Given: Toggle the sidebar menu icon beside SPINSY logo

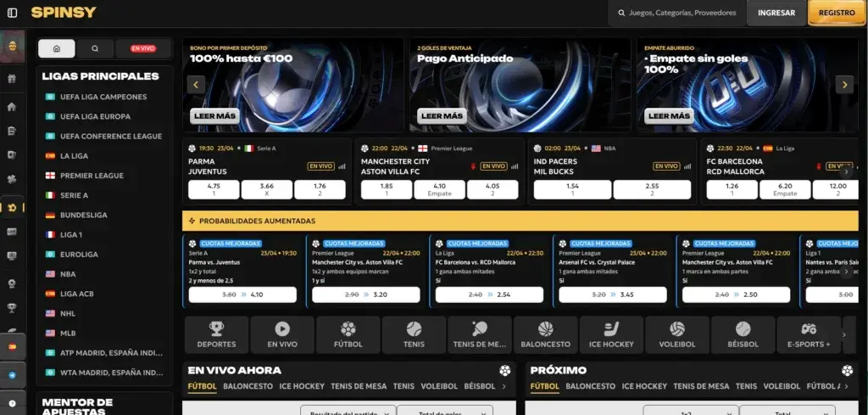Looking at the screenshot, I should tap(12, 13).
